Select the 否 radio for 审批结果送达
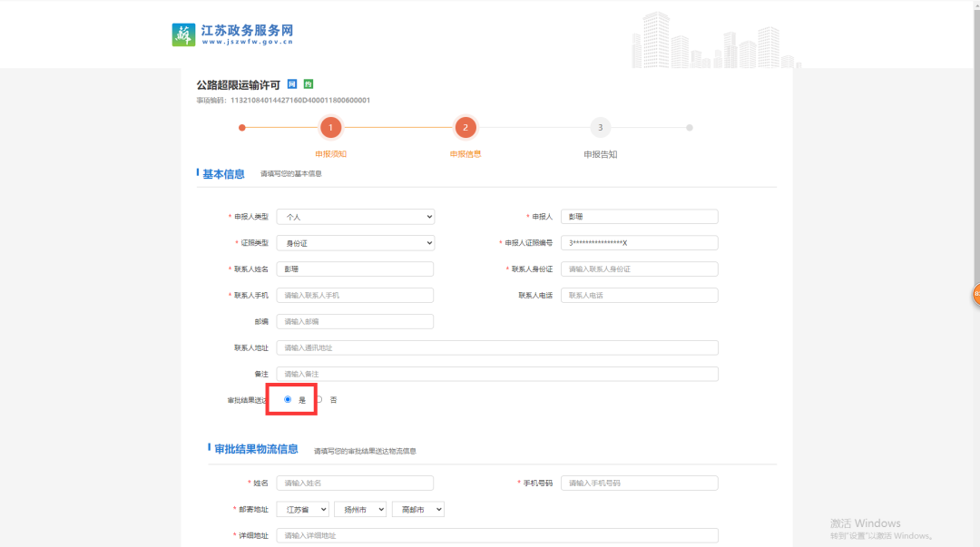The width and height of the screenshot is (980, 547). 319,398
